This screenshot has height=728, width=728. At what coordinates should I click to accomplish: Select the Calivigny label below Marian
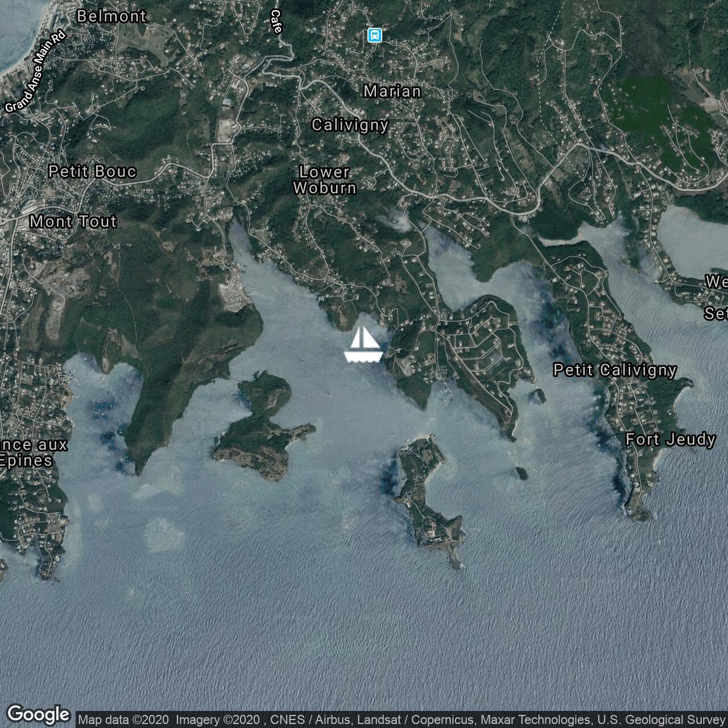[350, 125]
